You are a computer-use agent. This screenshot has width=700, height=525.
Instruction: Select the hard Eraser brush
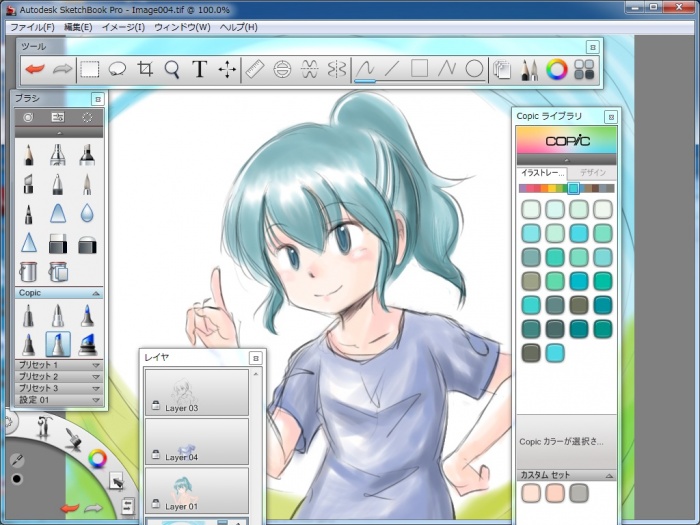point(58,244)
